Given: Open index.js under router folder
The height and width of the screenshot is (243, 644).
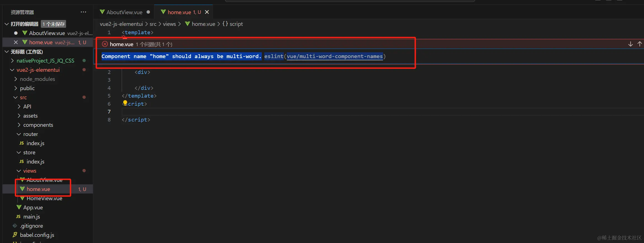Looking at the screenshot, I should 35,143.
